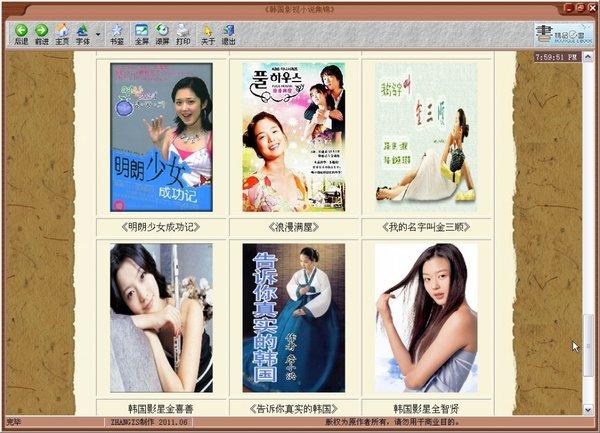600x433 pixels.
Task: Go back with the 后退 toolbar button
Action: coord(21,34)
